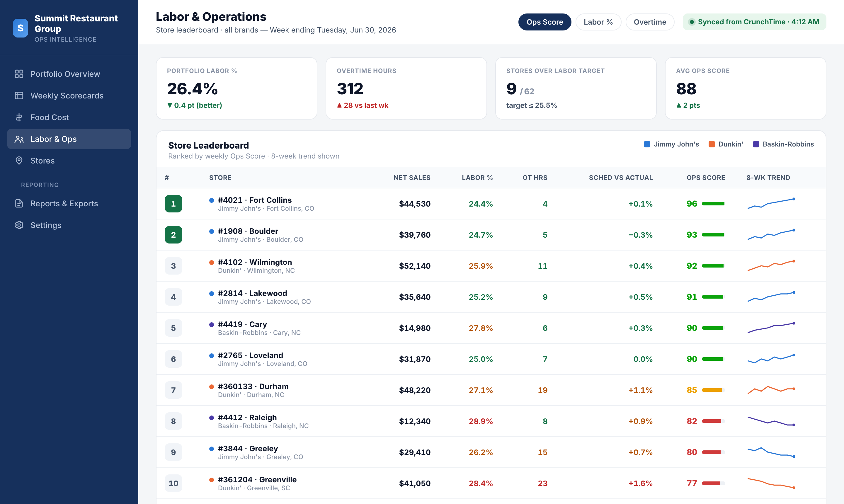Viewport: 844px width, 504px height.
Task: Click the purple brand dot beside #4419 Cary
Action: click(212, 325)
